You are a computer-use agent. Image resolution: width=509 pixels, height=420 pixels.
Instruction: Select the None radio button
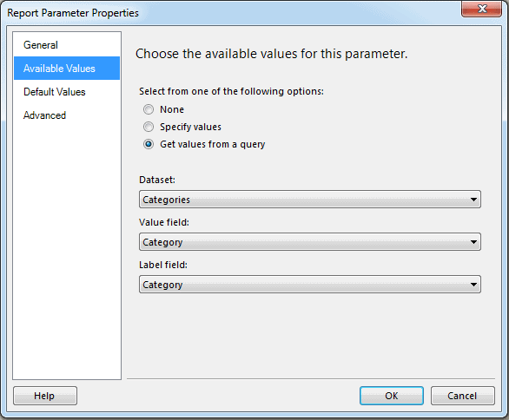point(149,109)
